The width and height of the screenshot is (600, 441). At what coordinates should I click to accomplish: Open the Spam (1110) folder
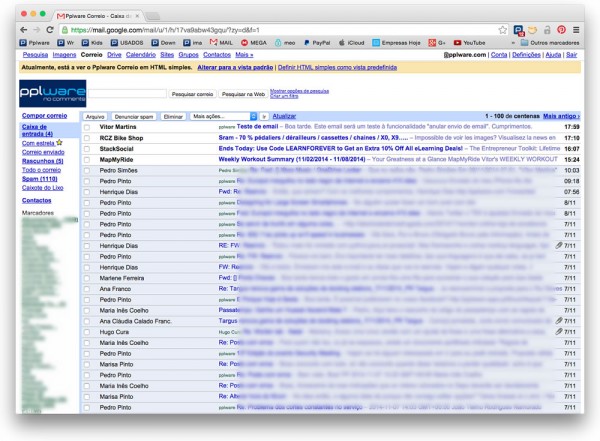point(40,179)
